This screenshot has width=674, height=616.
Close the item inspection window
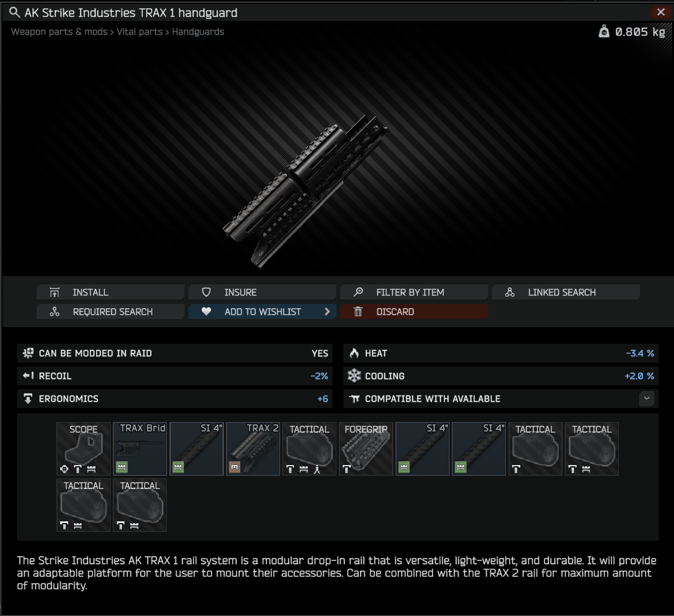coord(661,12)
